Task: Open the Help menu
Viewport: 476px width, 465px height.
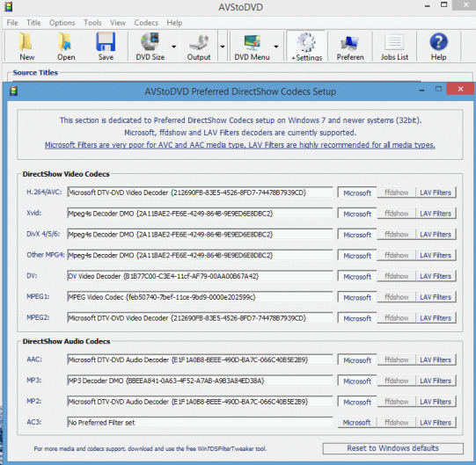Action: pos(174,23)
